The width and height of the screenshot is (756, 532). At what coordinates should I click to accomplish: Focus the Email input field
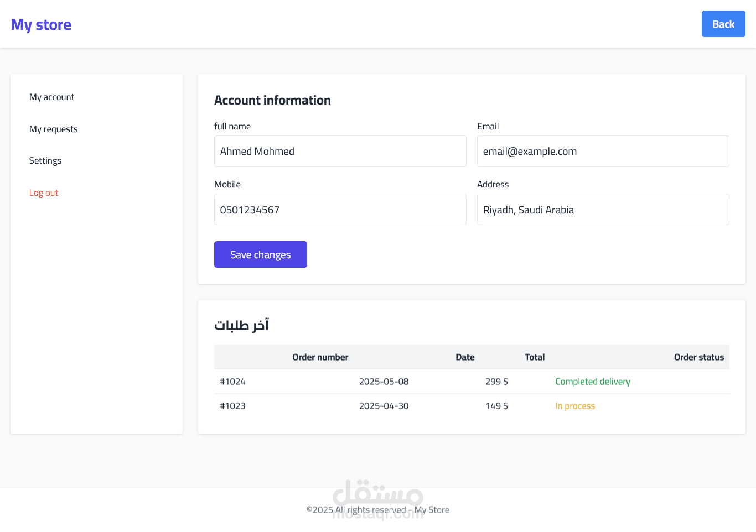pyautogui.click(x=603, y=152)
